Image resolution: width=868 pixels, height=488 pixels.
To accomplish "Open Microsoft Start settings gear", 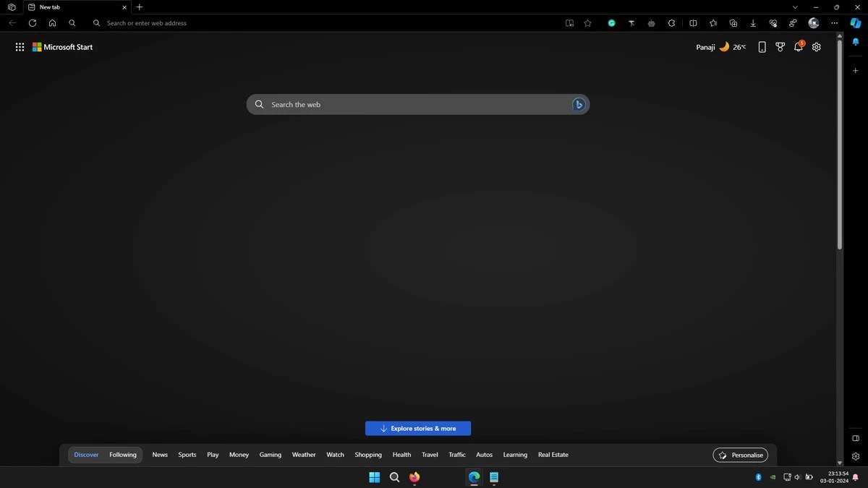I will [816, 46].
